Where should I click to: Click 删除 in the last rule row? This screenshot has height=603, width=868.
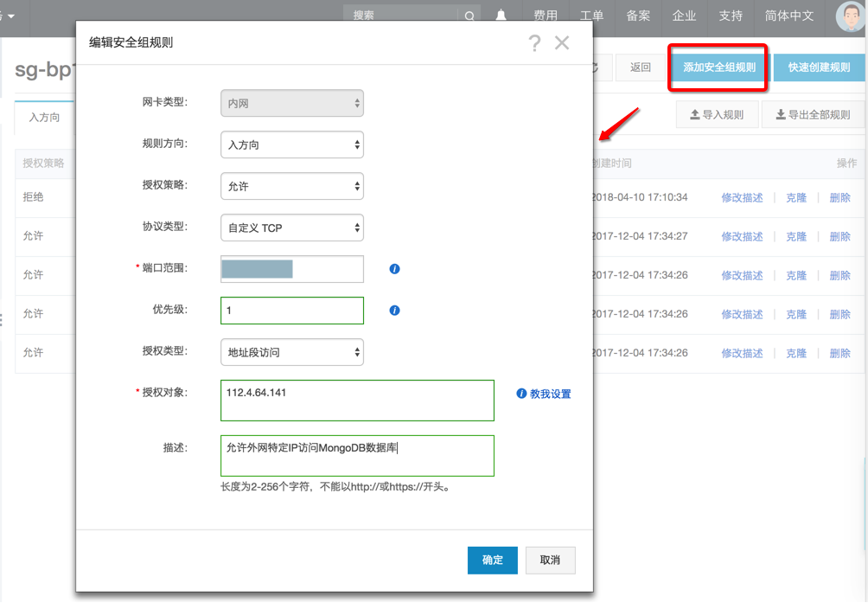[839, 353]
